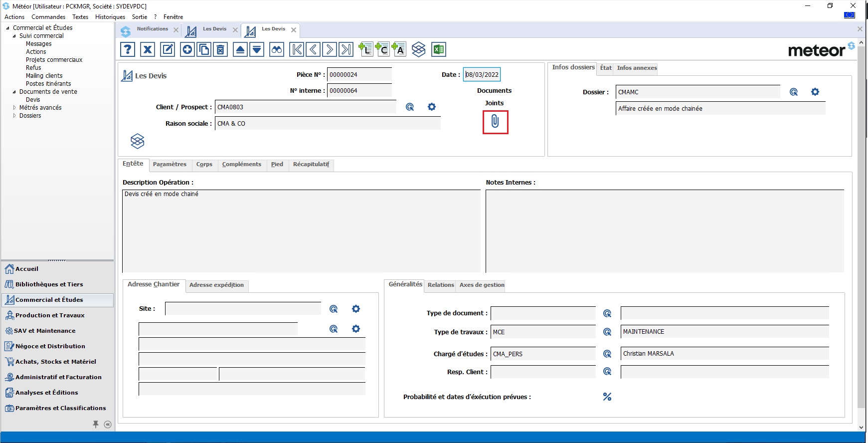The height and width of the screenshot is (443, 868).
Task: Delete the record with trash icon
Action: point(220,49)
